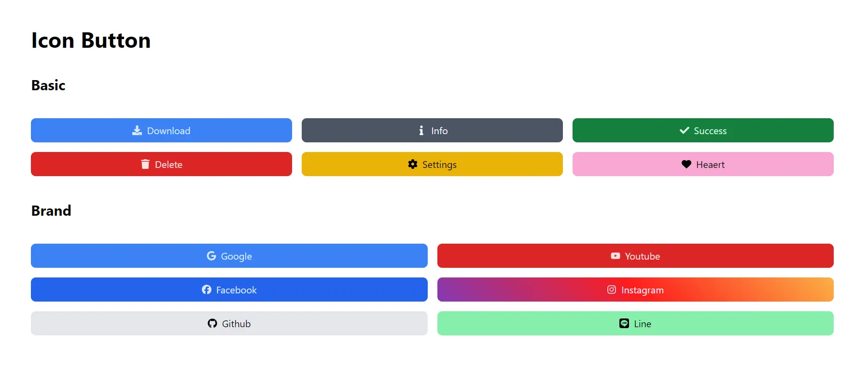Click the trash can icon

(145, 164)
